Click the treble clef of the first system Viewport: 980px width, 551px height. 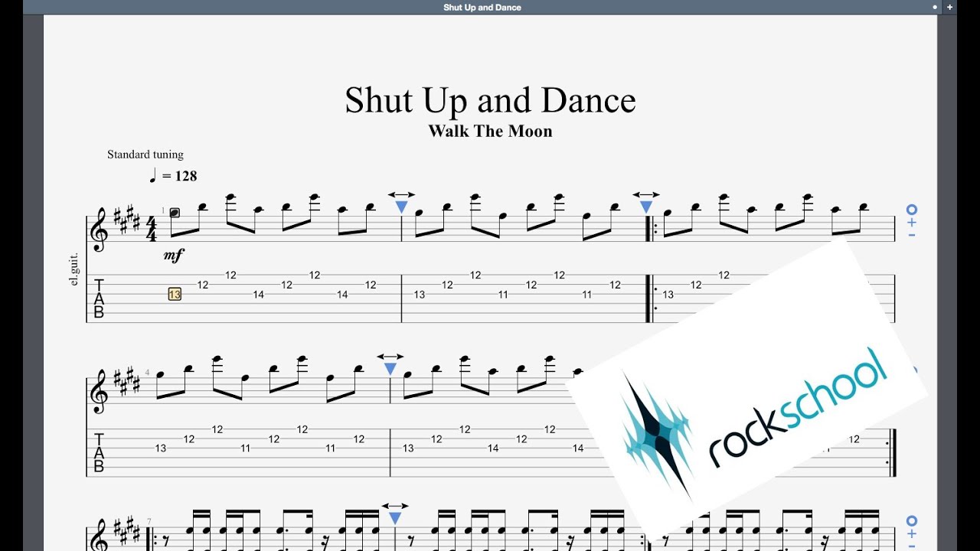pyautogui.click(x=99, y=230)
